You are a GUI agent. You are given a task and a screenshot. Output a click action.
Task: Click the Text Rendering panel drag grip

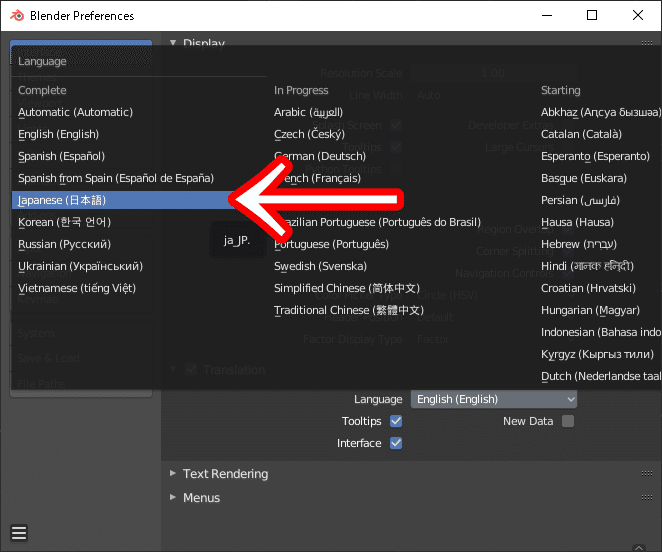click(646, 474)
